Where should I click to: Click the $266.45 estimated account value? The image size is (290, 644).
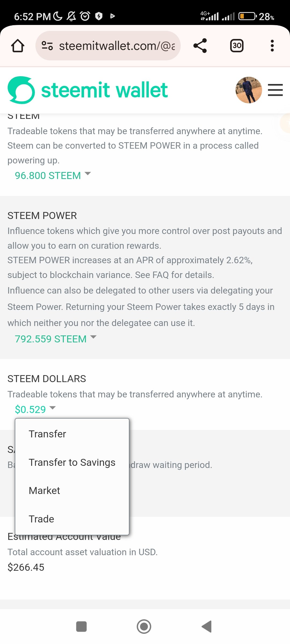pos(26,567)
